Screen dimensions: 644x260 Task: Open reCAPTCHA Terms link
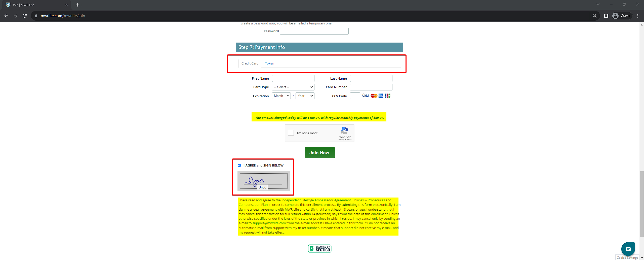pyautogui.click(x=349, y=139)
